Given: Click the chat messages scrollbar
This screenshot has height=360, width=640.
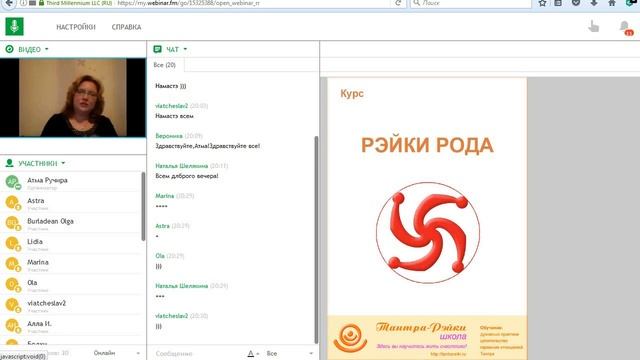Looking at the screenshot, I should [316, 240].
